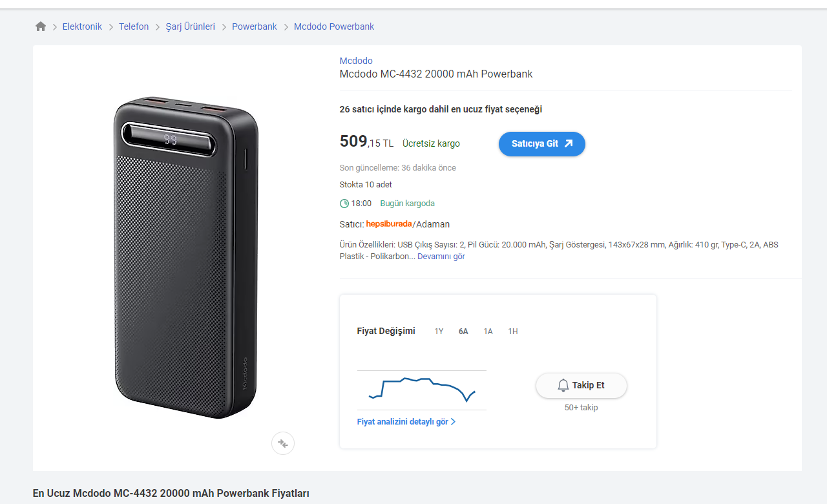The height and width of the screenshot is (504, 827).
Task: Click the clock icon next to 18:00
Action: click(344, 204)
